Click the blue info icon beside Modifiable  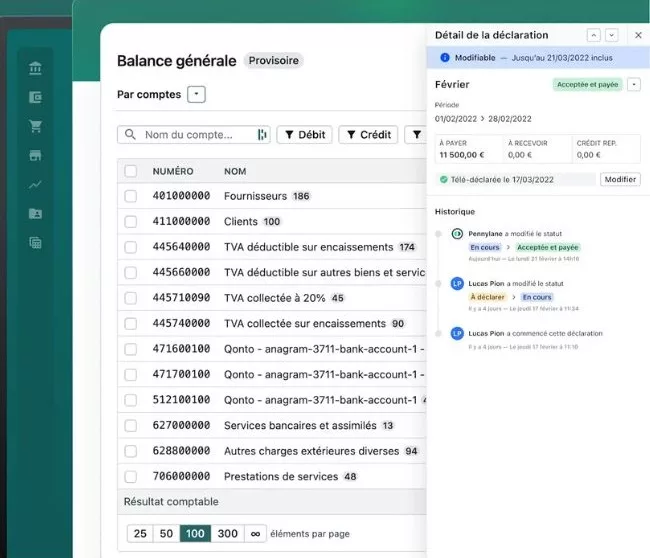445,58
